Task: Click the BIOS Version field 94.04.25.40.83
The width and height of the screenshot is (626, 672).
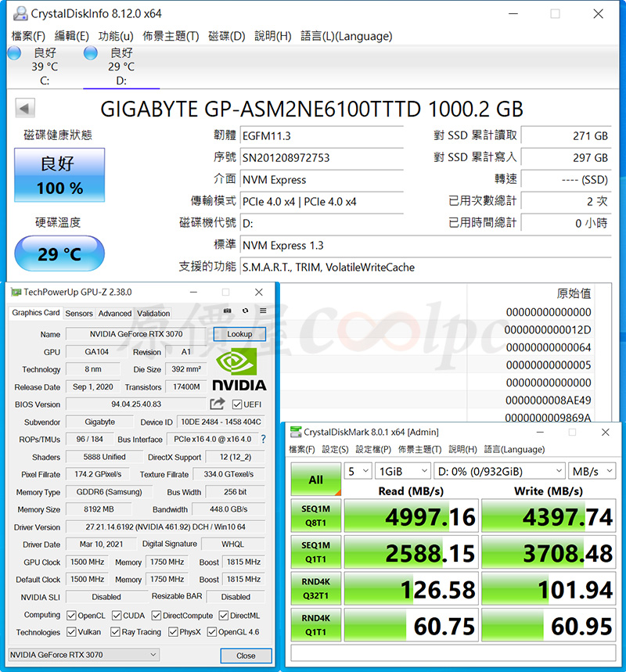Action: 136,404
